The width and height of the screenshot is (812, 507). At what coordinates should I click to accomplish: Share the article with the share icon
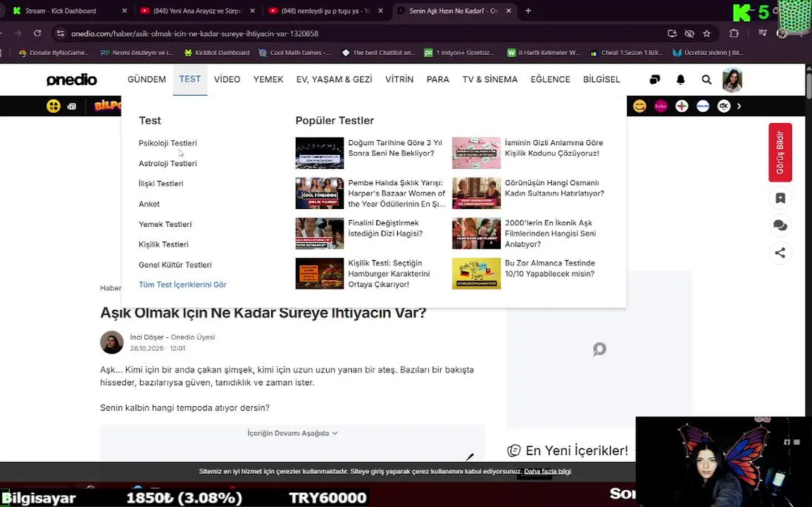click(x=780, y=253)
